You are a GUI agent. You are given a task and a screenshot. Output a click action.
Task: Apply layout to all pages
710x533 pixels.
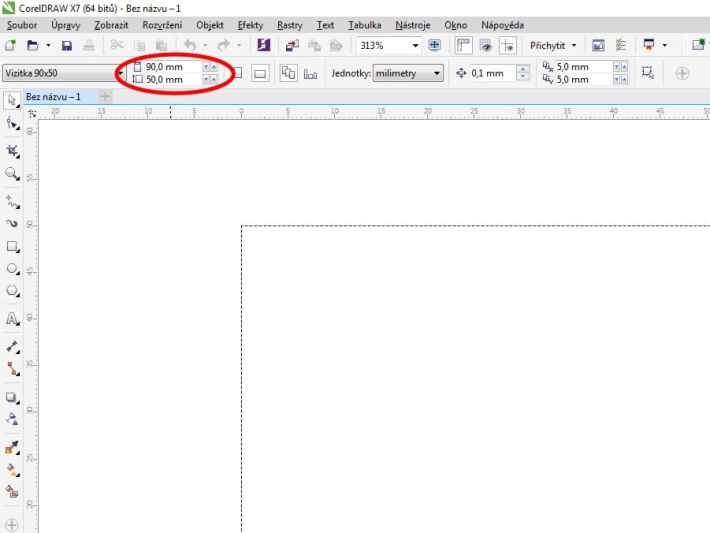pos(288,73)
